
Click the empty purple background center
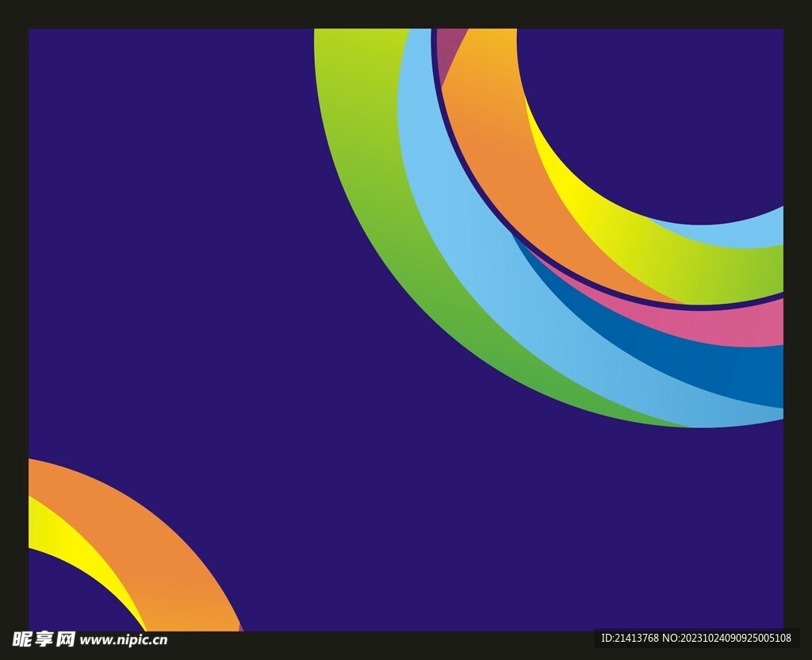click(238, 278)
